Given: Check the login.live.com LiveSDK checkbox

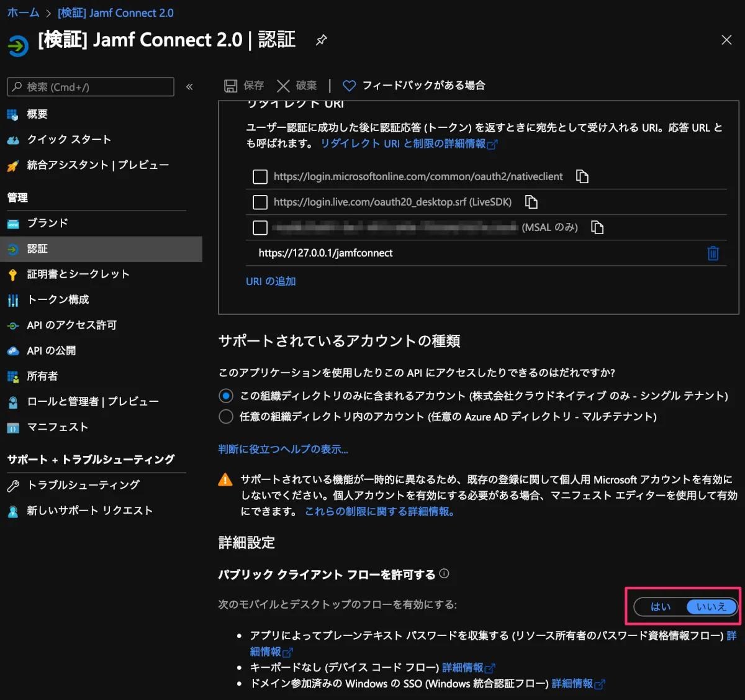Looking at the screenshot, I should pyautogui.click(x=260, y=202).
